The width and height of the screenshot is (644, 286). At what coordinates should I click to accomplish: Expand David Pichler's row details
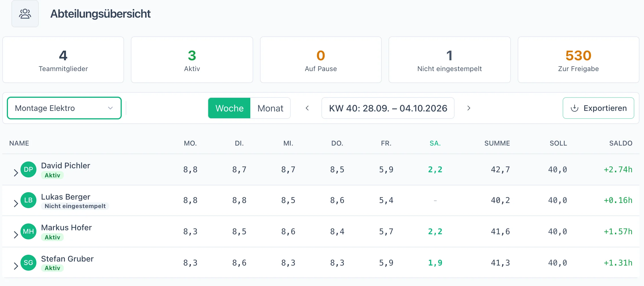point(16,173)
